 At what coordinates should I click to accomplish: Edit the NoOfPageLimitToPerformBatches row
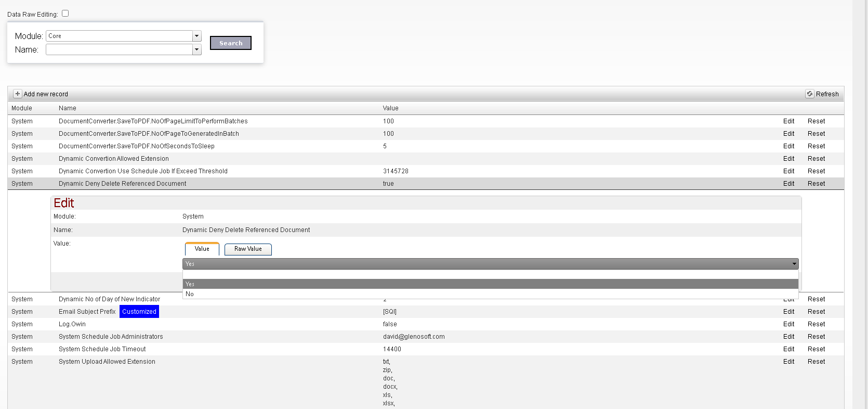tap(788, 121)
